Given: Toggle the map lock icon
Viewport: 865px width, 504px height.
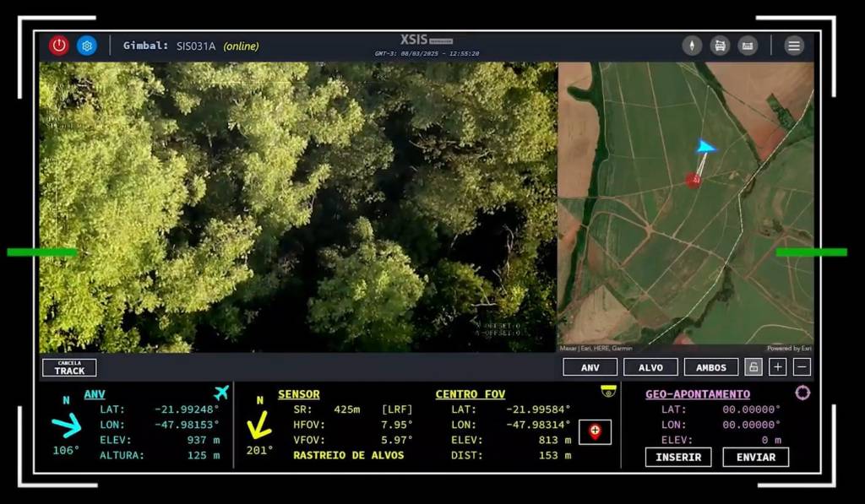Looking at the screenshot, I should click(753, 367).
